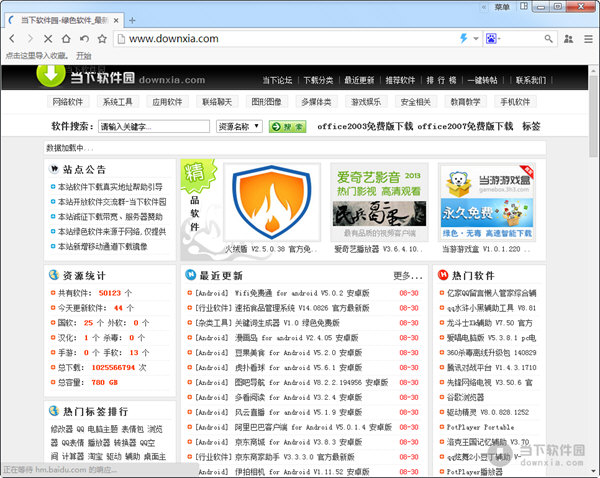Open 推荐软件 in the navigation bar
This screenshot has width=600, height=478.
click(400, 80)
